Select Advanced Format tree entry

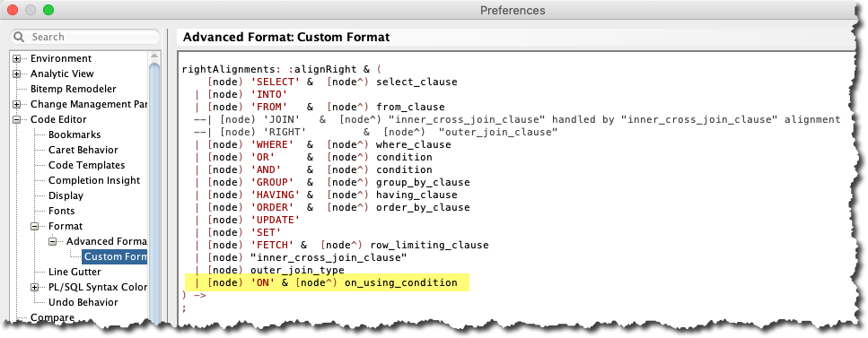tap(106, 242)
